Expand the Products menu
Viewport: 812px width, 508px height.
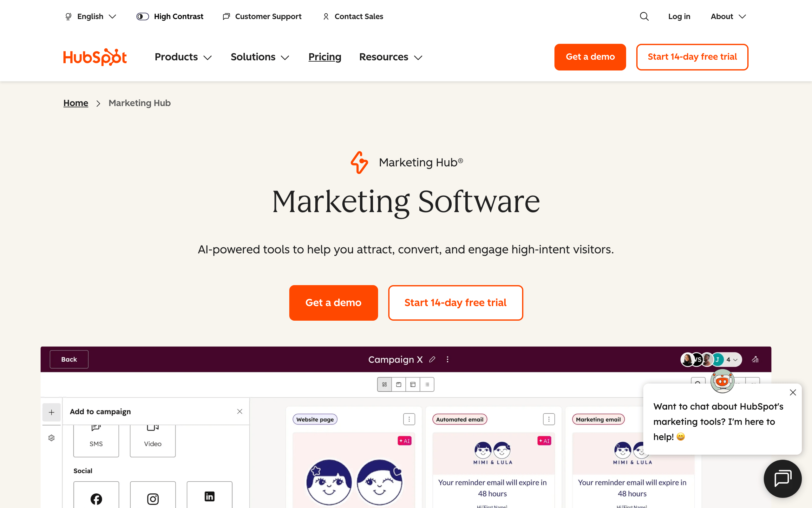pos(183,57)
